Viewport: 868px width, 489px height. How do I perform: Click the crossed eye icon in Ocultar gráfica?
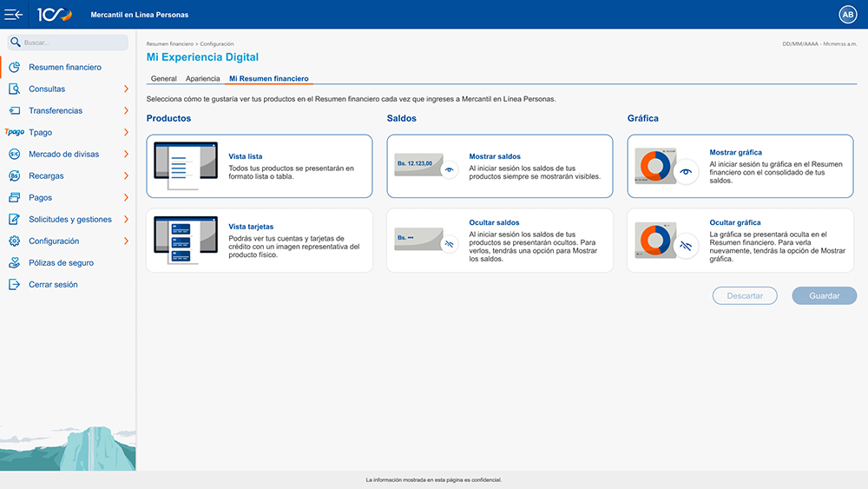pos(686,246)
